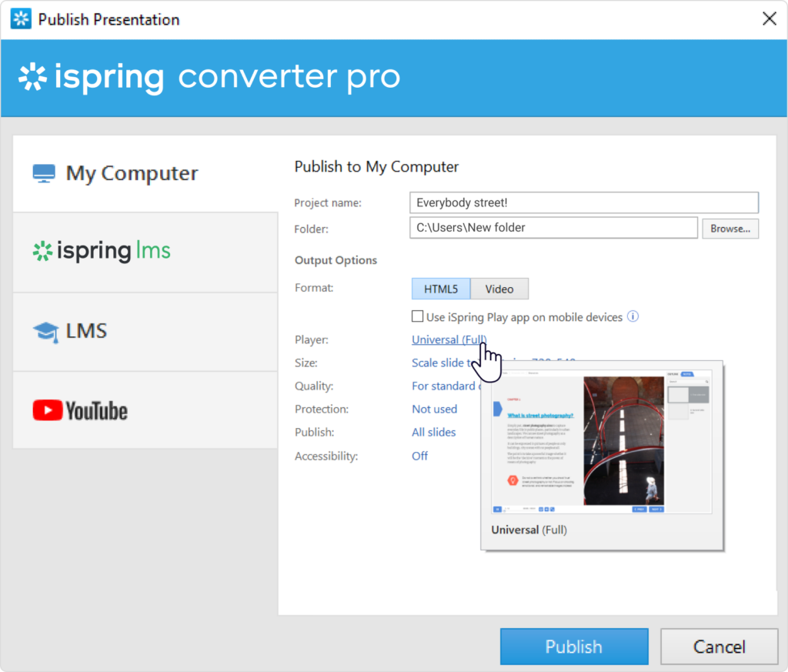Screen dimensions: 788x672
Task: Select the My Computer publish destination
Action: pyautogui.click(x=145, y=173)
